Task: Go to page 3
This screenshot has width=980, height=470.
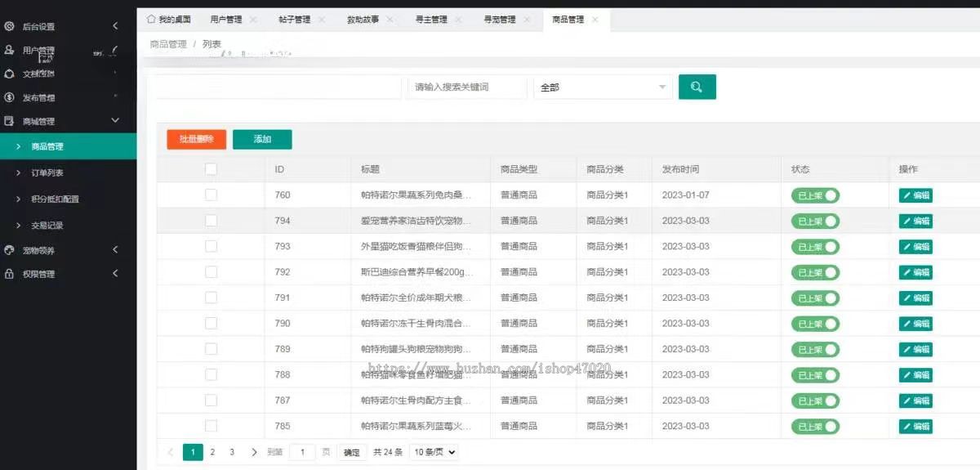Action: (x=232, y=452)
